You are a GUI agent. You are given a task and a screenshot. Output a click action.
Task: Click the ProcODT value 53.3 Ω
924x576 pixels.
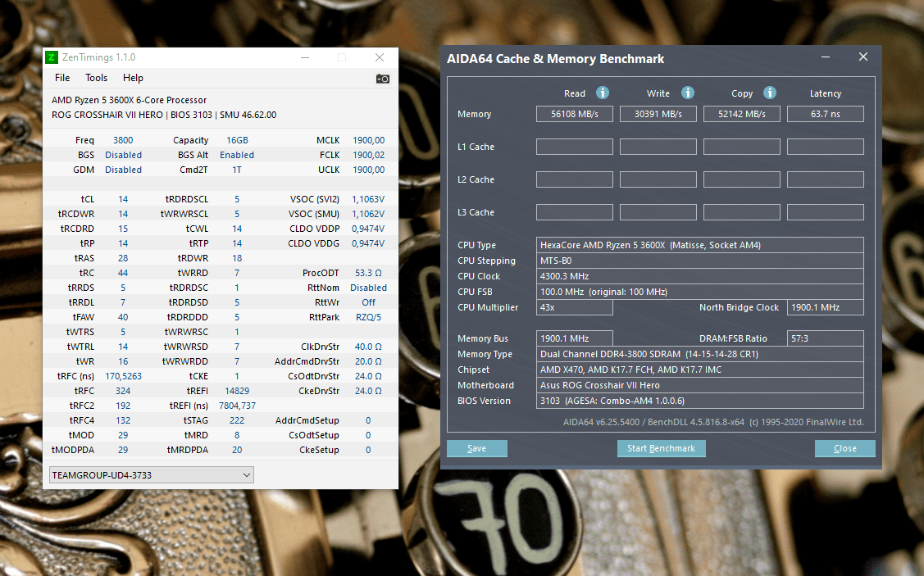click(368, 273)
